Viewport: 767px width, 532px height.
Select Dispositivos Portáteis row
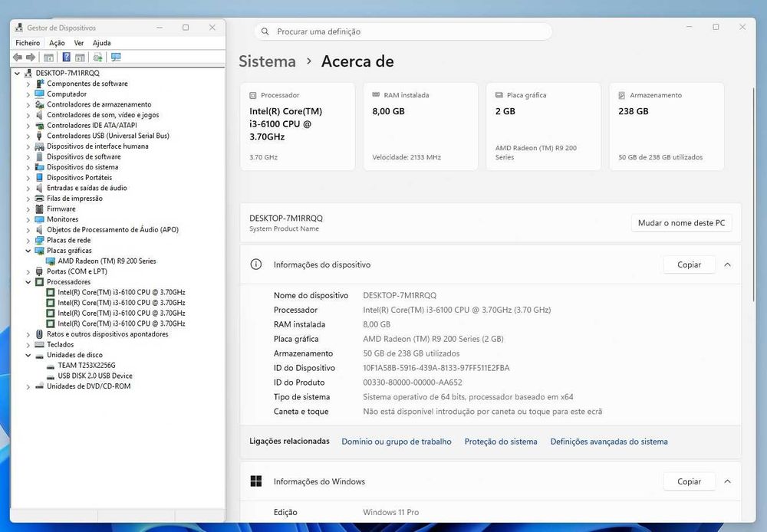point(79,178)
